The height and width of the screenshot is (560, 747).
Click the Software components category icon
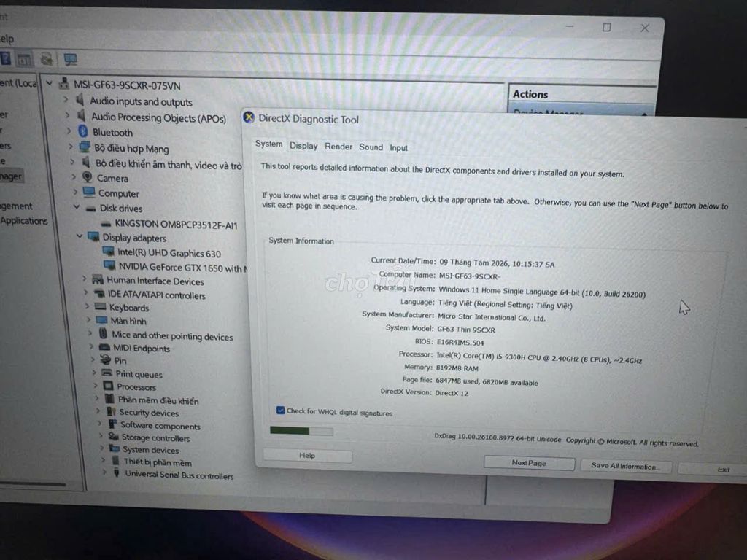pos(112,424)
